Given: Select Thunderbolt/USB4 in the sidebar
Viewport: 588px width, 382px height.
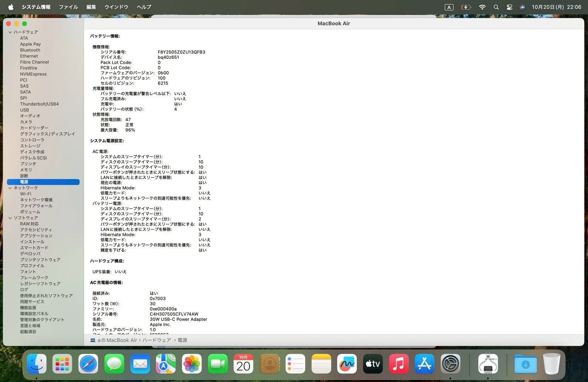Looking at the screenshot, I should click(x=39, y=104).
